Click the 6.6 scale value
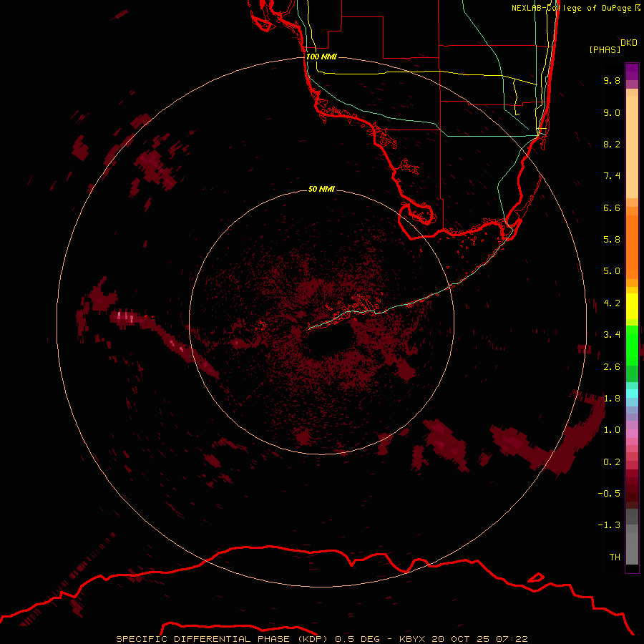 point(612,208)
